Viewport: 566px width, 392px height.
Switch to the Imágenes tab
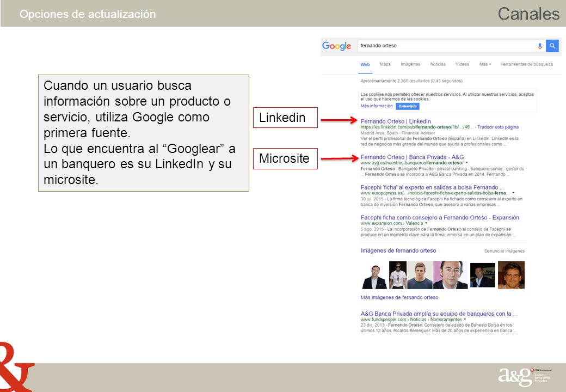pos(410,64)
